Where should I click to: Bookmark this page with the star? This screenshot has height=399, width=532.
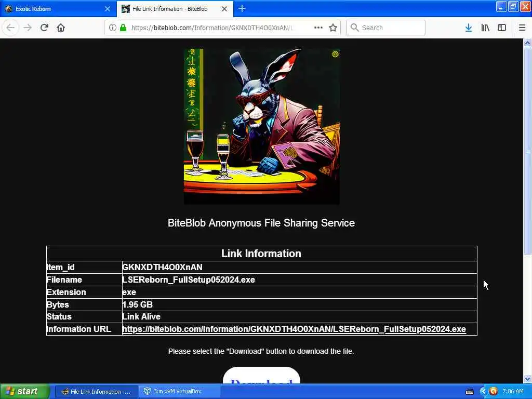click(x=333, y=28)
